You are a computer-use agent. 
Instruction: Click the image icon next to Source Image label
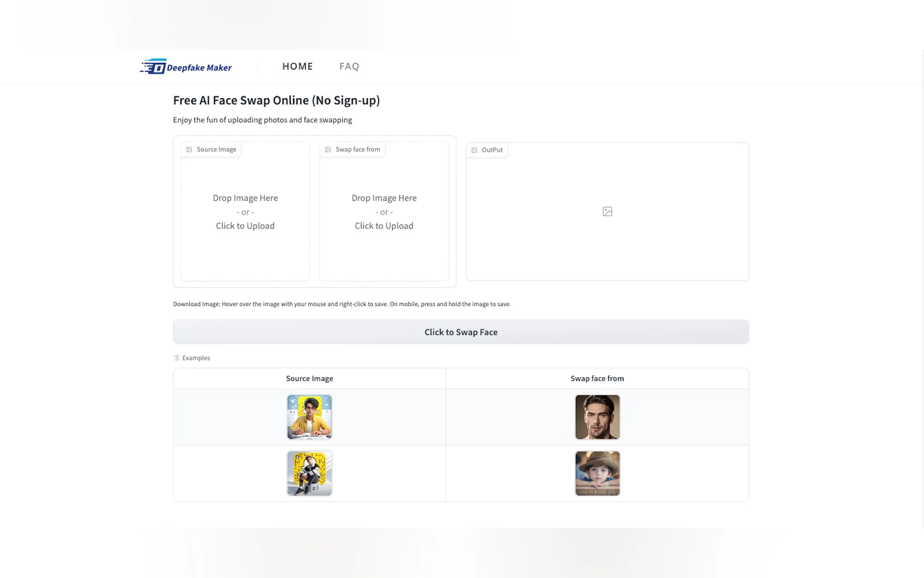189,149
